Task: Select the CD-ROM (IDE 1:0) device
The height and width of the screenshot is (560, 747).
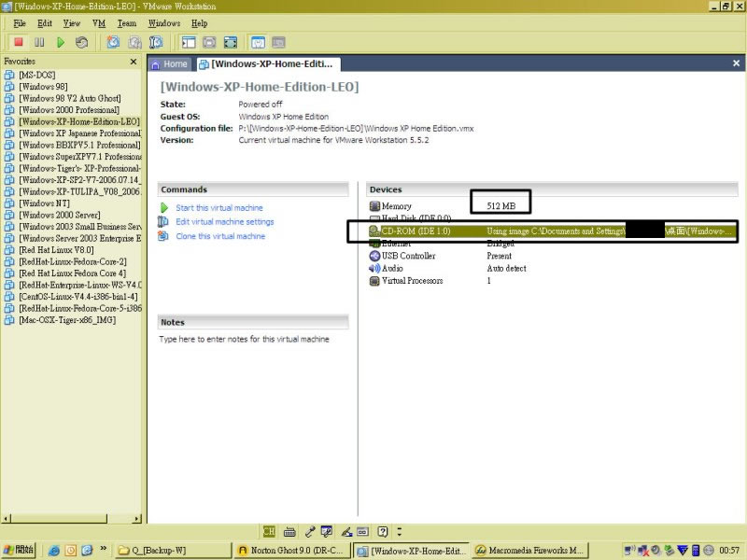Action: 552,231
